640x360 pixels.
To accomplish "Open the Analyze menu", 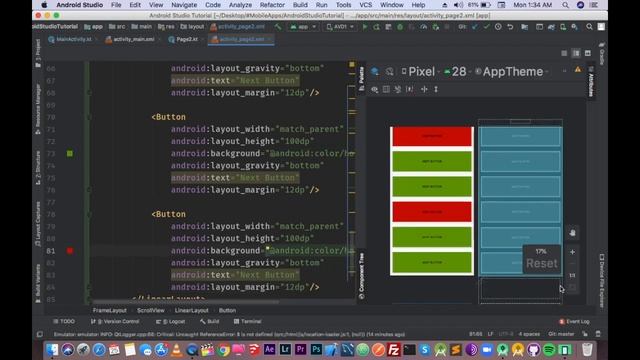I will [240, 5].
